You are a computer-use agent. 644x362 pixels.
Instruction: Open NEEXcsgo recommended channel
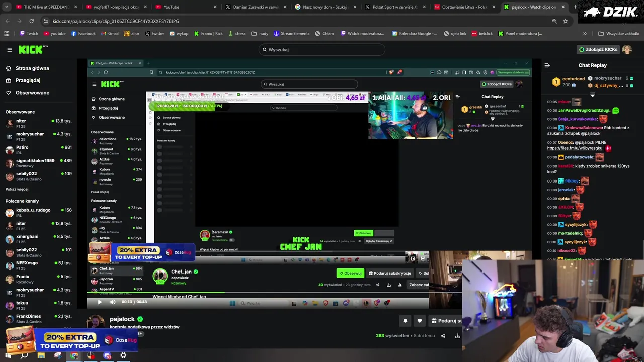[39, 265]
